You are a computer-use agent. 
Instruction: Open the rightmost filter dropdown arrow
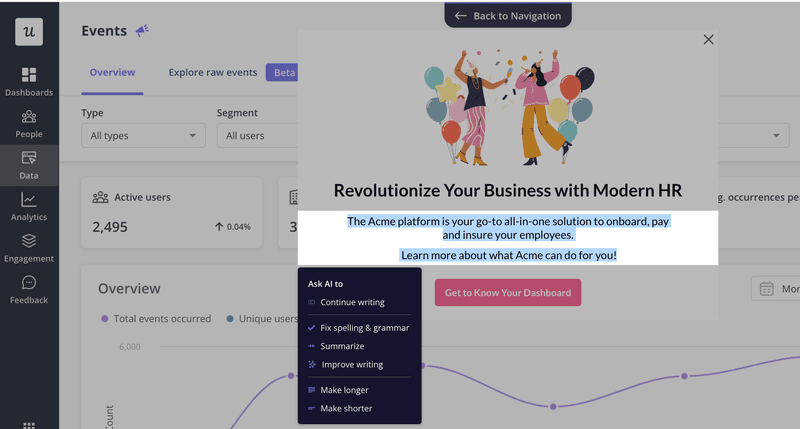coord(778,136)
